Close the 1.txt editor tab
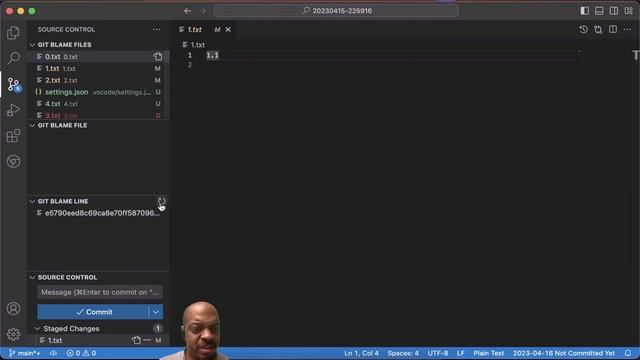 228,29
